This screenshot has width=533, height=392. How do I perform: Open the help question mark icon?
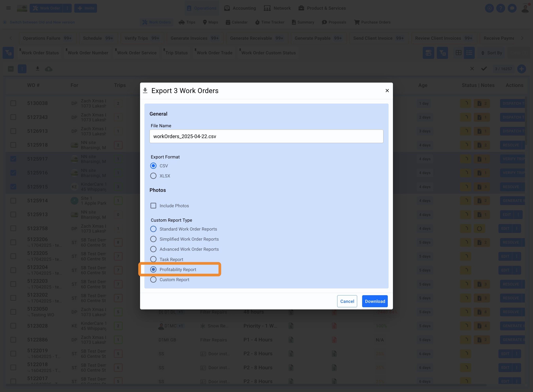click(501, 8)
